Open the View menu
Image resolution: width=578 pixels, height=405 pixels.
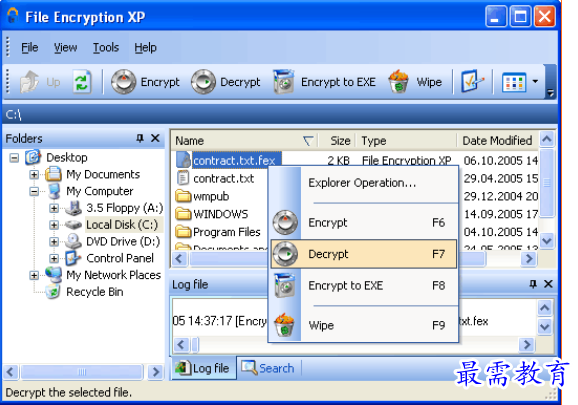(x=65, y=48)
